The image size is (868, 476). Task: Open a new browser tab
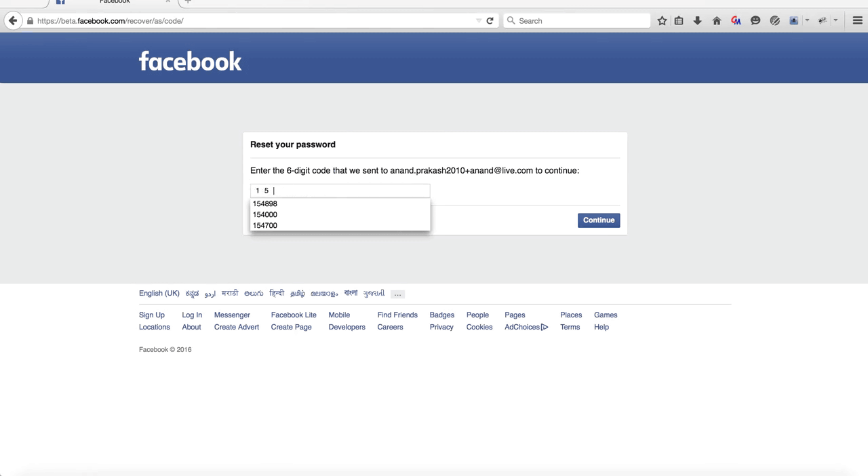188,2
